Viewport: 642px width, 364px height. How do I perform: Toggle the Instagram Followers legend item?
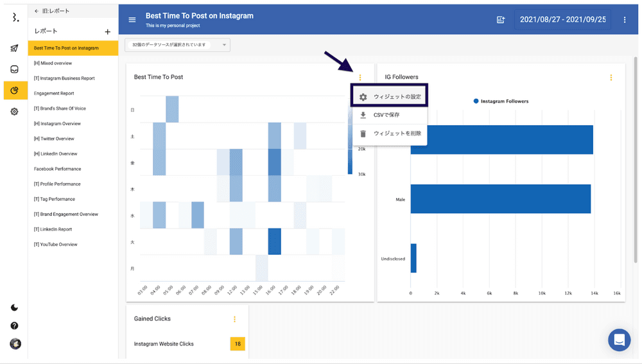coord(501,101)
